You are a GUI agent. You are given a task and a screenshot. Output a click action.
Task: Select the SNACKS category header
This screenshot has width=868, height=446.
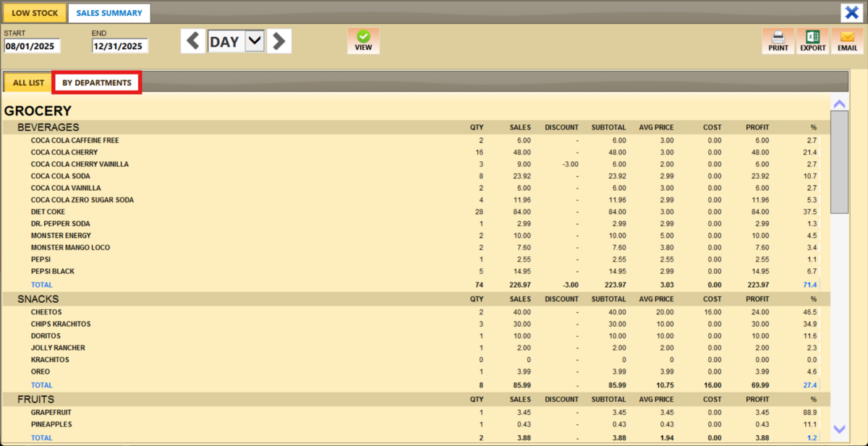38,299
